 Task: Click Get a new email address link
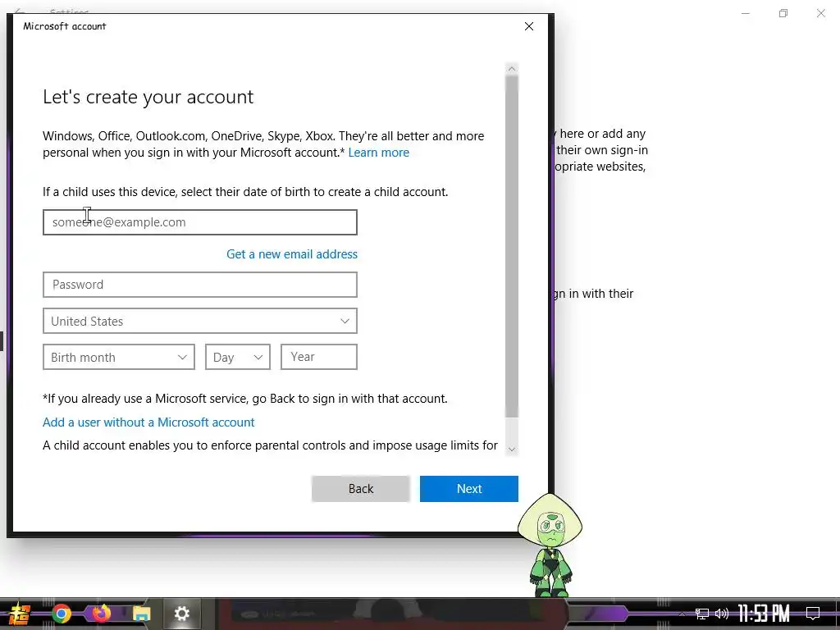292,254
